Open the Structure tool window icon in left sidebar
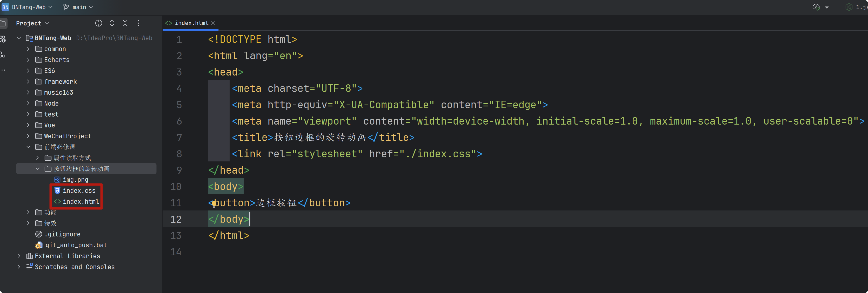868x293 pixels. [3, 54]
